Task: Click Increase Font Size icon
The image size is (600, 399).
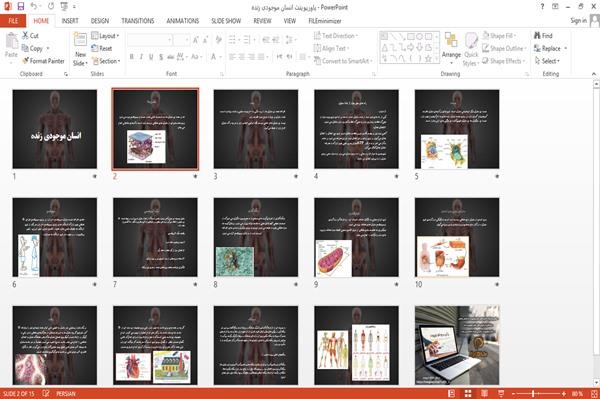Action: click(196, 40)
